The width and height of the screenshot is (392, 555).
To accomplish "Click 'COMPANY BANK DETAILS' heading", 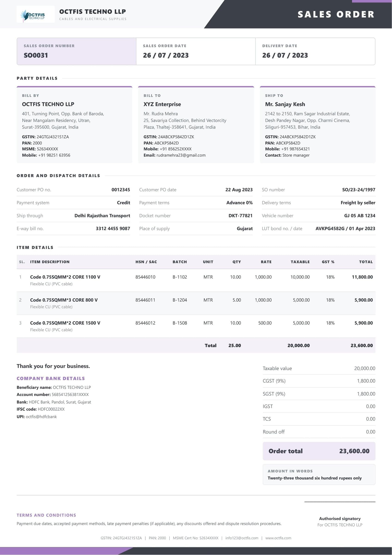I will (x=51, y=379).
